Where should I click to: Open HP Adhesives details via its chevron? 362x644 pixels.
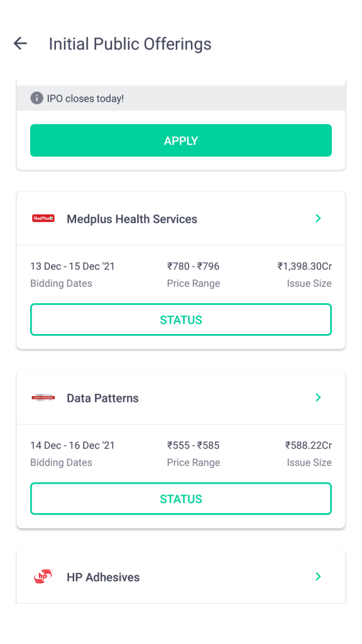click(x=318, y=577)
